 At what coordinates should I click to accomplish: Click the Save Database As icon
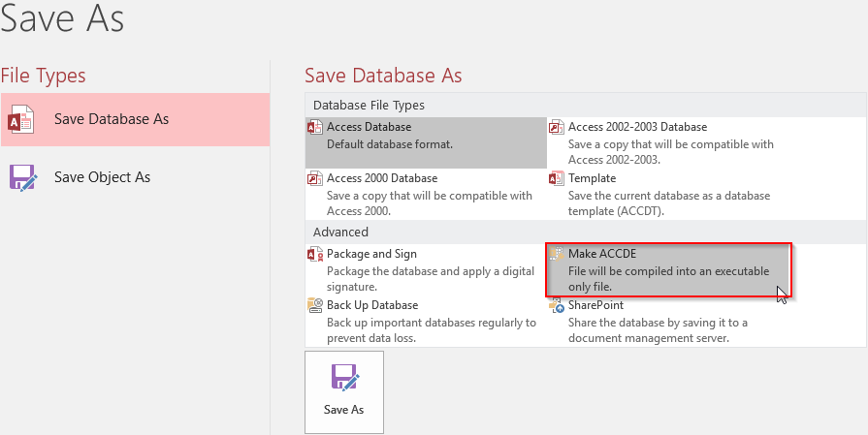click(21, 120)
